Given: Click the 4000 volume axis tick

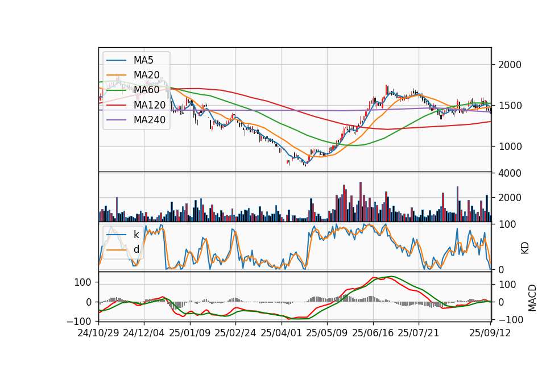Looking at the screenshot, I should pyautogui.click(x=510, y=173).
